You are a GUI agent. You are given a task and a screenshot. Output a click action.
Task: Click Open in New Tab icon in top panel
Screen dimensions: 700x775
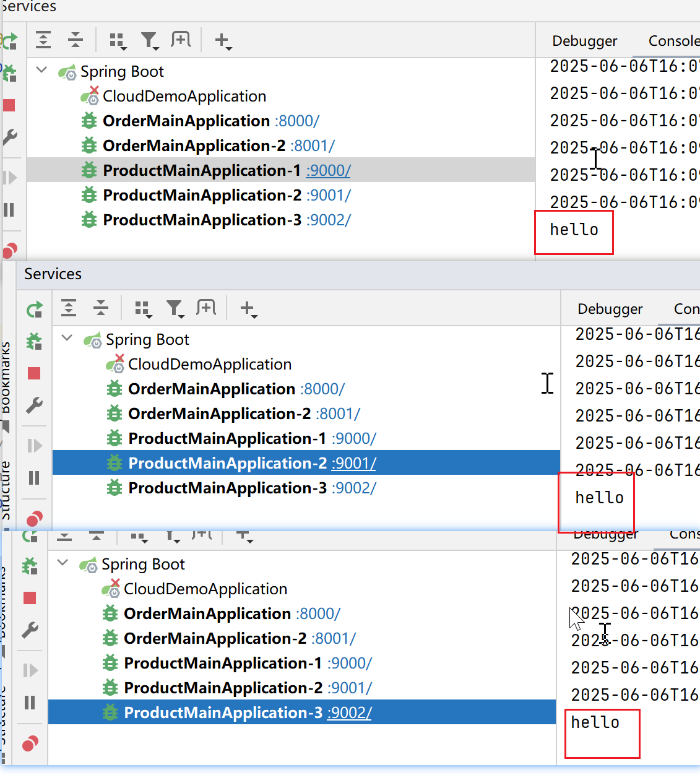click(x=181, y=40)
